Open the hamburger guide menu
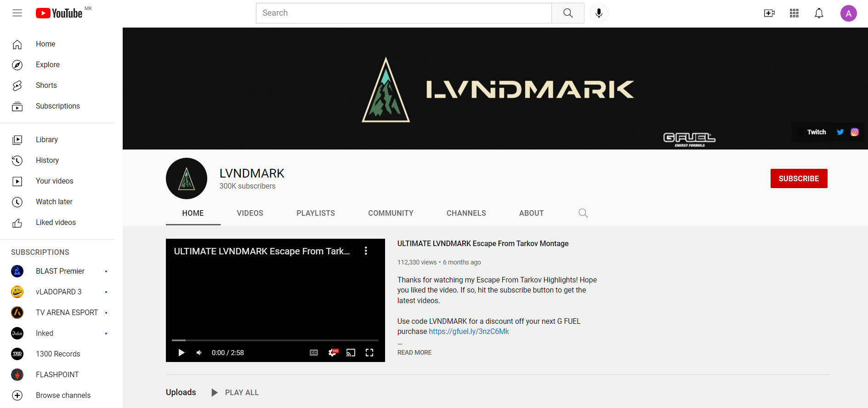This screenshot has width=868, height=408. [x=17, y=13]
